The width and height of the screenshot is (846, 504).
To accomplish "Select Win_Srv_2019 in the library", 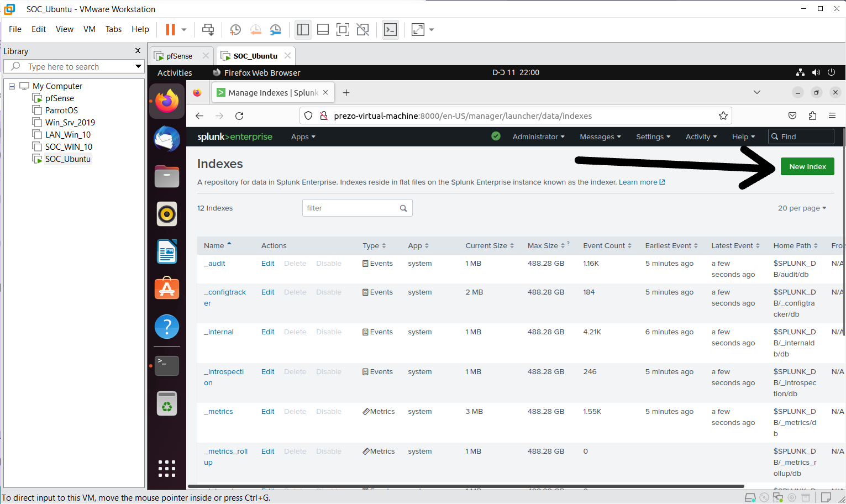I will coord(70,123).
